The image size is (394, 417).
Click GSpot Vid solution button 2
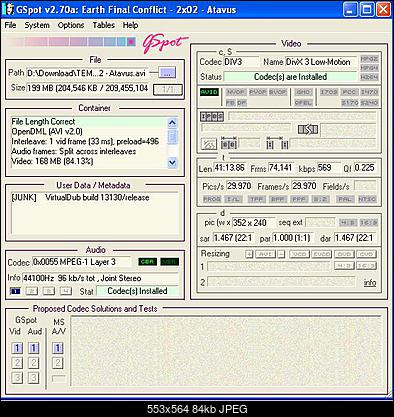pos(17,363)
